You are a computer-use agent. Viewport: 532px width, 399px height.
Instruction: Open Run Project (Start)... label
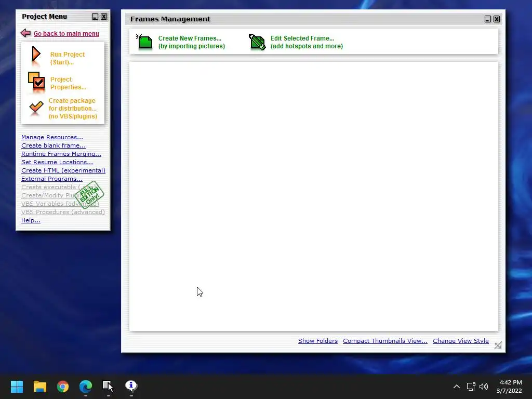[x=67, y=58]
